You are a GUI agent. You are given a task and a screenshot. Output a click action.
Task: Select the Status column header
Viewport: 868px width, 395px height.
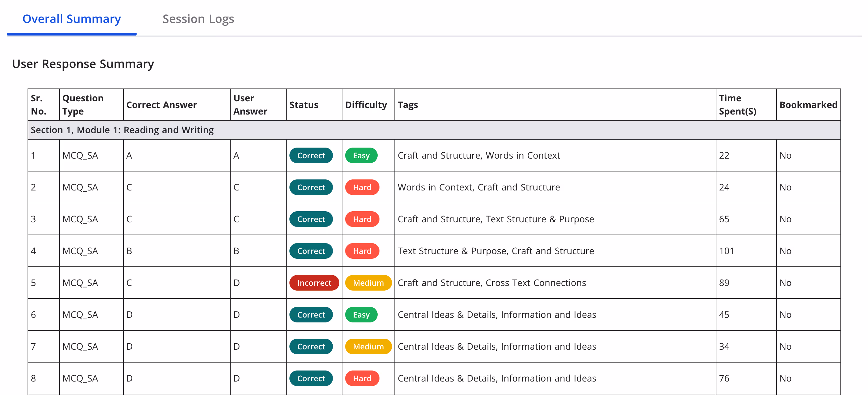click(x=314, y=105)
